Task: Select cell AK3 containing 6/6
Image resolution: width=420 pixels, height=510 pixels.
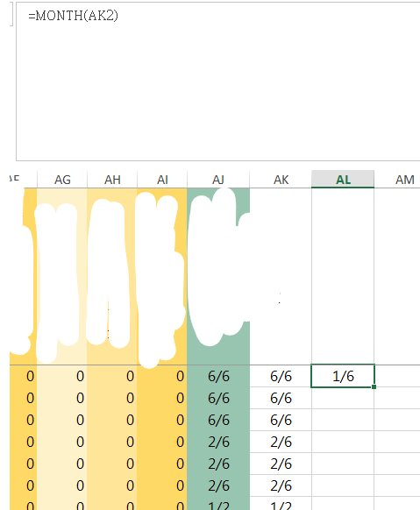Action: (x=281, y=398)
